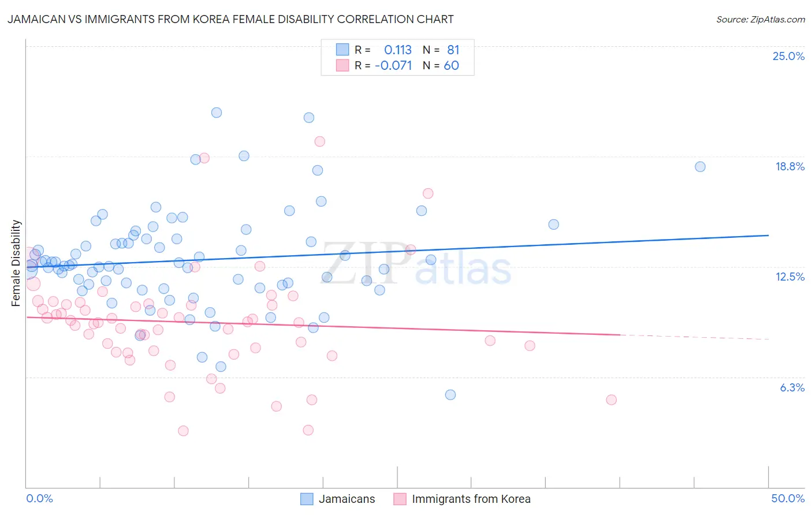Click the blue Jamaicans legend swatch at bottom

[307, 499]
